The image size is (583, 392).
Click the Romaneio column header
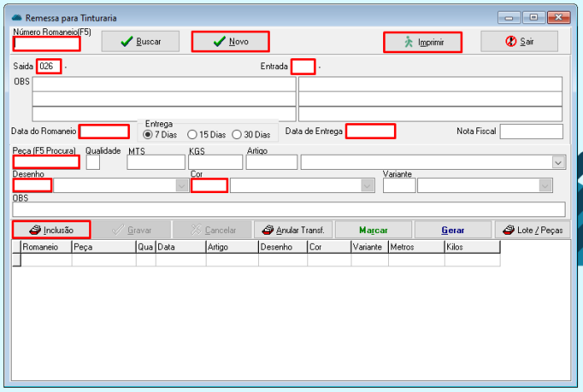(46, 247)
